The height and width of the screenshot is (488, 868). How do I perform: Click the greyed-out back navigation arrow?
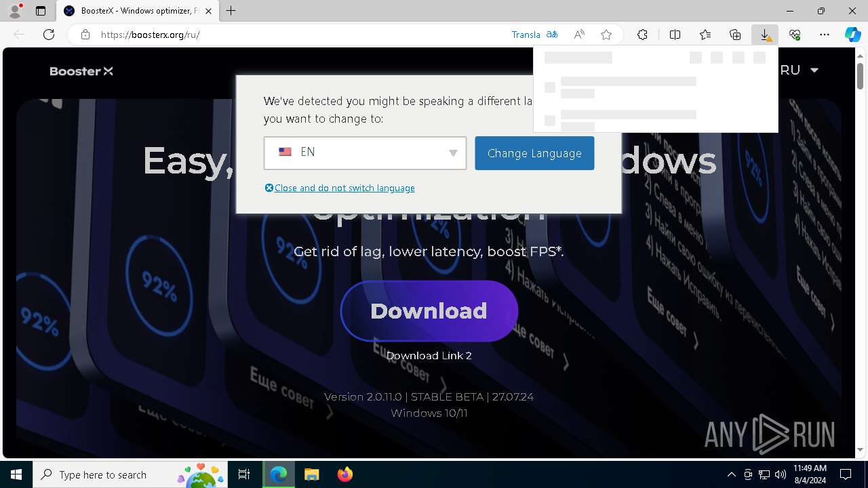[x=19, y=35]
